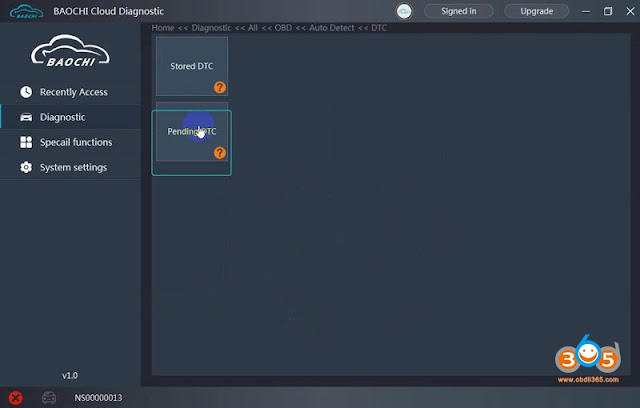
Task: Close the BAOCHI Cloud Diagnostic window
Action: coord(630,11)
